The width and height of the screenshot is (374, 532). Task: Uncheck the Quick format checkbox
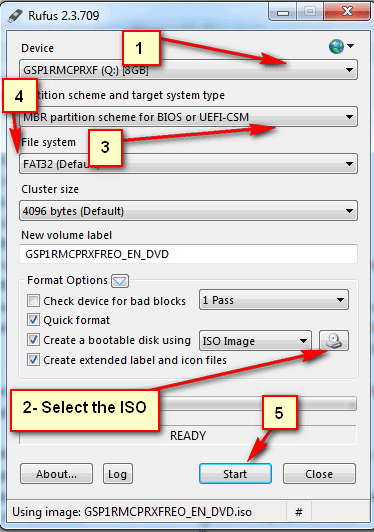[33, 320]
